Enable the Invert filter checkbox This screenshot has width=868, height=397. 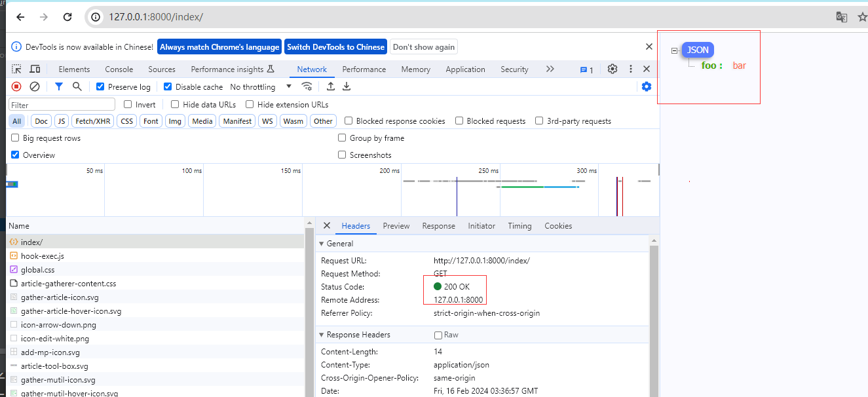[128, 104]
